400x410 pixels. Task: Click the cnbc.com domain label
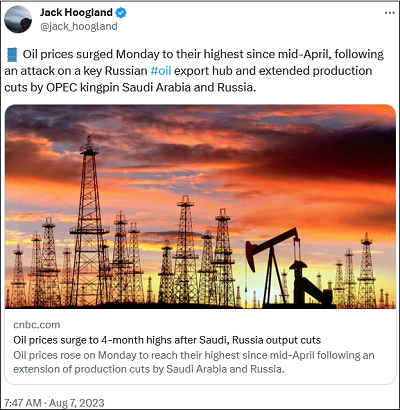point(37,325)
